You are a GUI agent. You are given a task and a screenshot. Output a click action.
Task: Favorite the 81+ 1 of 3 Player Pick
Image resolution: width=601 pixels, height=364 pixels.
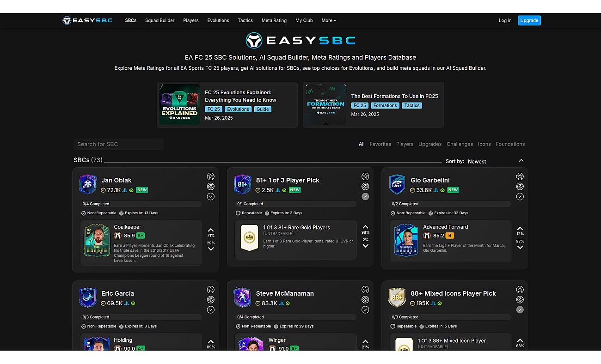[365, 176]
